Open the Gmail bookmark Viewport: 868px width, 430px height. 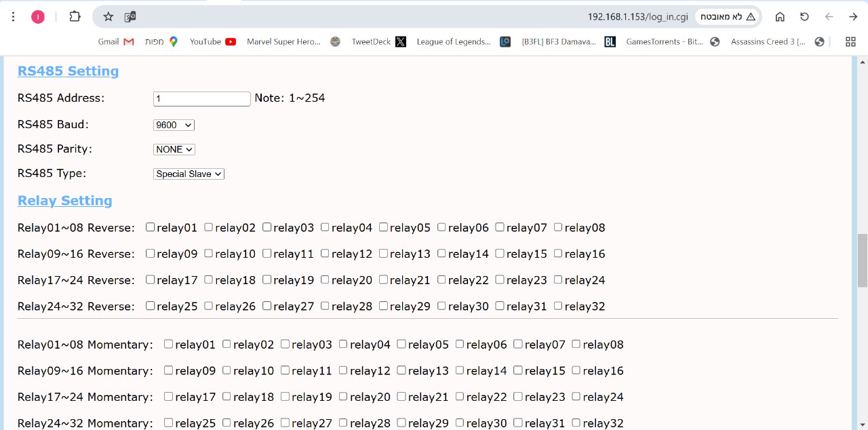116,42
